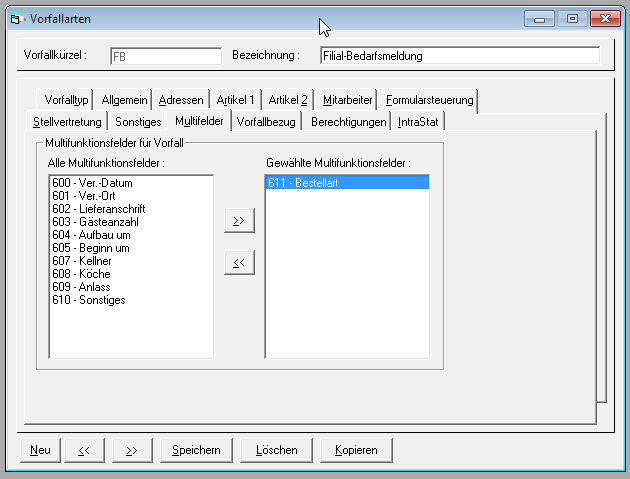
Task: Open the Berechtigungen tab
Action: coord(348,122)
